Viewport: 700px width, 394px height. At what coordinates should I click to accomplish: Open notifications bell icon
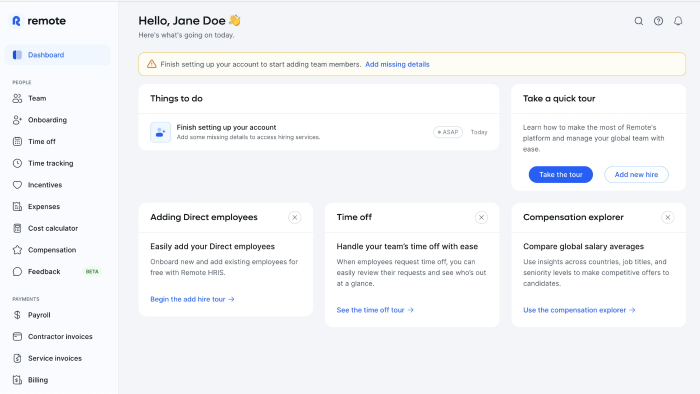coord(678,21)
